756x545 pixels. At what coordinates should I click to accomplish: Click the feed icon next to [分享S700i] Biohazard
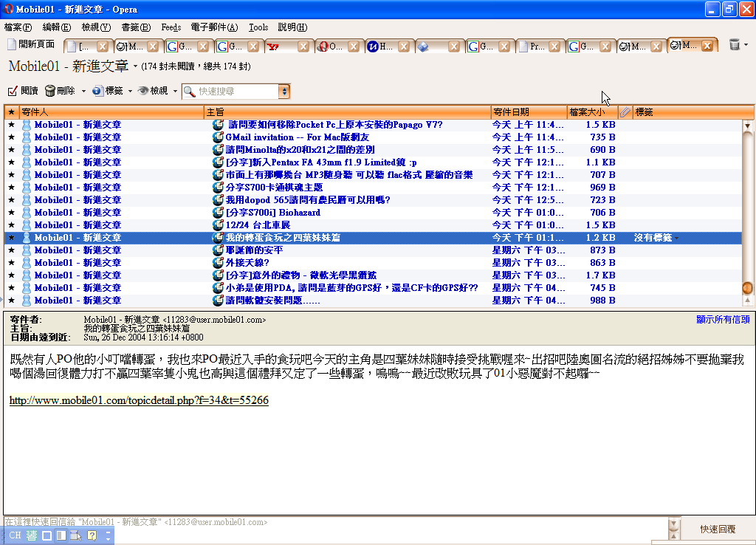click(218, 212)
